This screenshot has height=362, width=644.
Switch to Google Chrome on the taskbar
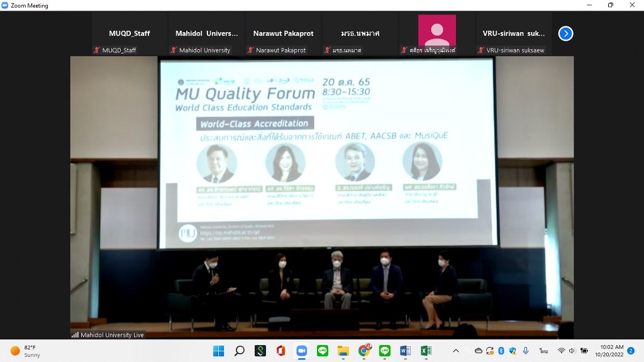[364, 351]
